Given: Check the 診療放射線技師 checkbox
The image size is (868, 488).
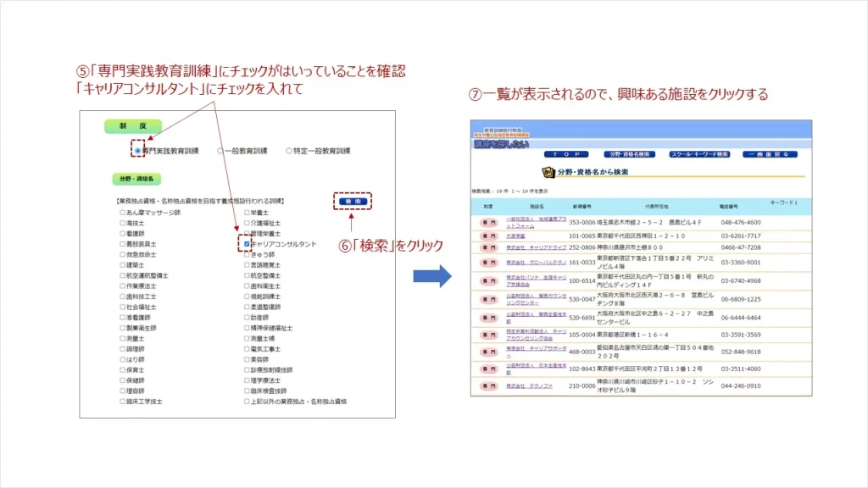Looking at the screenshot, I should (x=247, y=370).
